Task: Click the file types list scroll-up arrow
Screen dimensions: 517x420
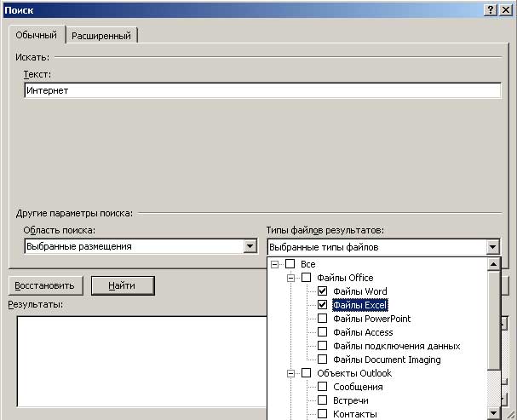Action: (494, 263)
